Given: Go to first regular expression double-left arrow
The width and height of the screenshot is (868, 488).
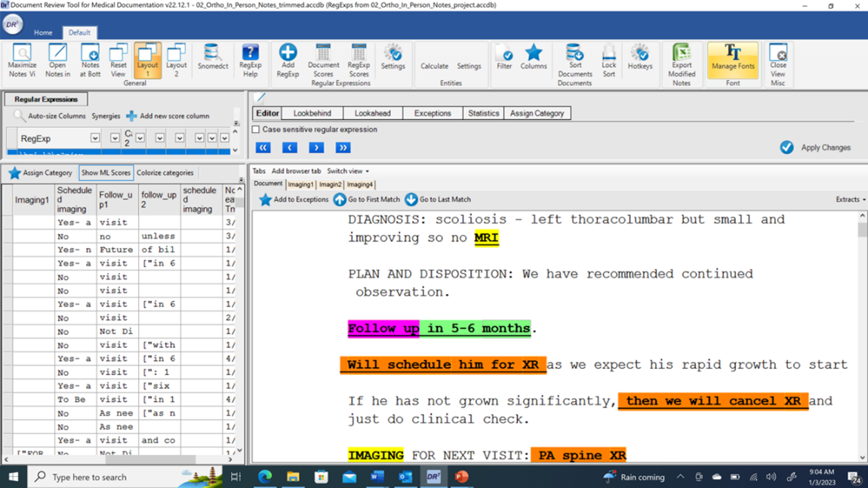Looking at the screenshot, I should [263, 148].
